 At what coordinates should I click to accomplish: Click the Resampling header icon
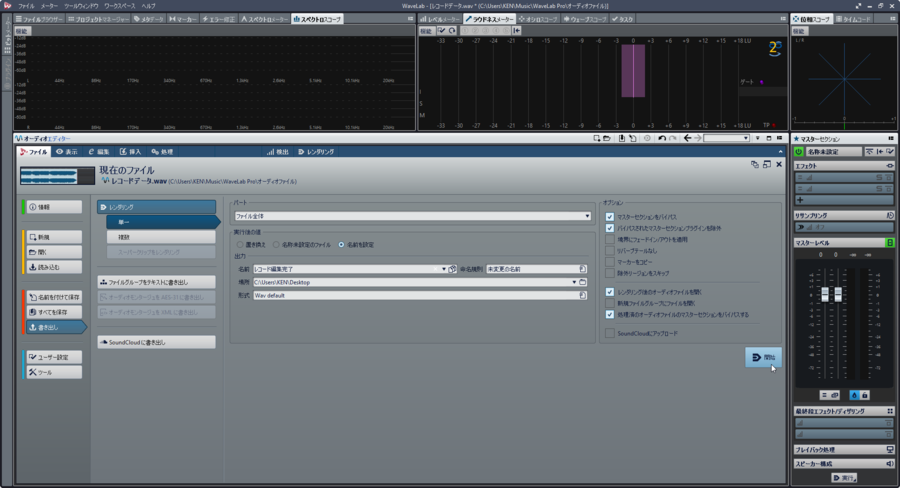click(889, 215)
